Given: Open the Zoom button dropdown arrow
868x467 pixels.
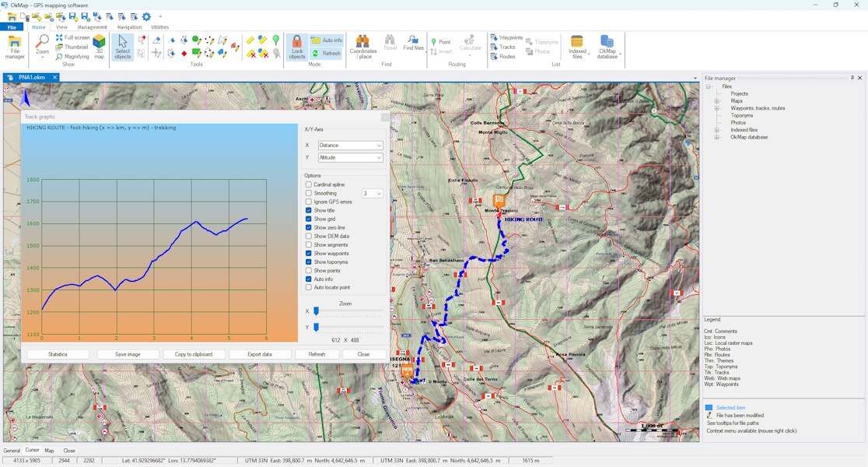Looking at the screenshot, I should pyautogui.click(x=42, y=57).
